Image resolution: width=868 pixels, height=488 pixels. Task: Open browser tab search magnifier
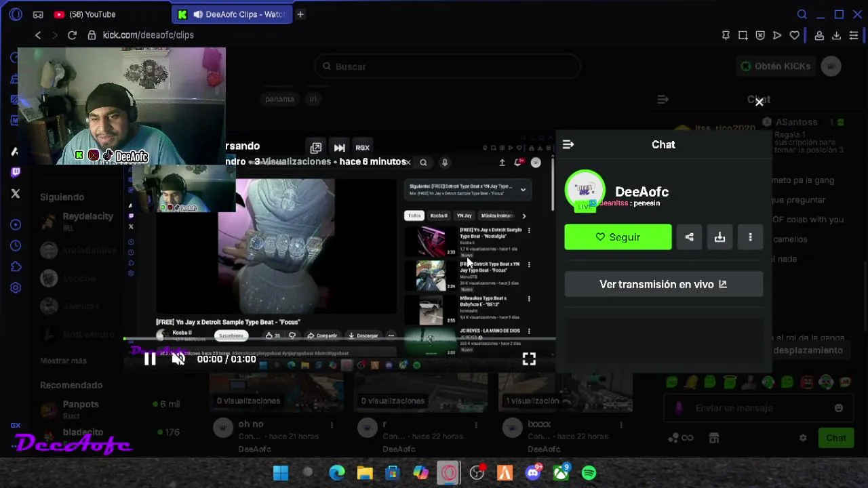802,14
